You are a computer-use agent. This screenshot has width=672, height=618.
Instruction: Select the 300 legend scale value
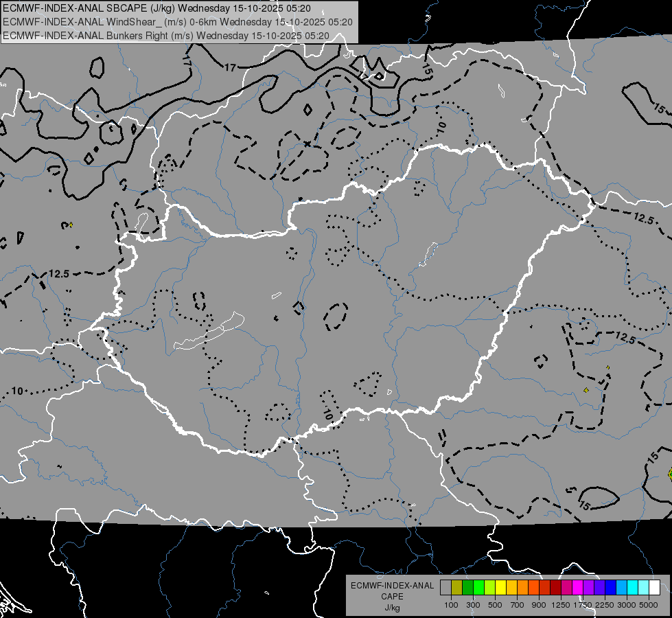473,605
